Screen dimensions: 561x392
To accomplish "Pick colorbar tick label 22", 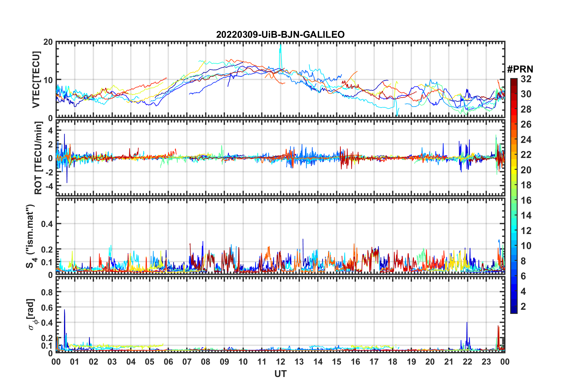I will [x=526, y=155].
